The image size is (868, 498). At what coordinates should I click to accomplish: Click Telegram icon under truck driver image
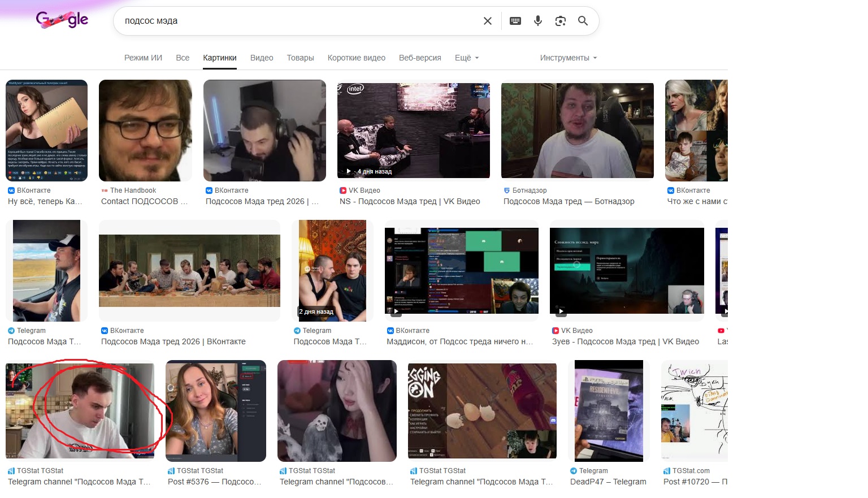(x=11, y=331)
